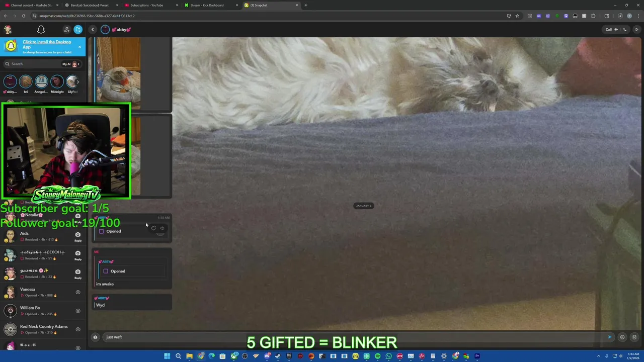The height and width of the screenshot is (362, 644).
Task: Open Red Neck Country Adams conversation
Action: click(x=43, y=329)
